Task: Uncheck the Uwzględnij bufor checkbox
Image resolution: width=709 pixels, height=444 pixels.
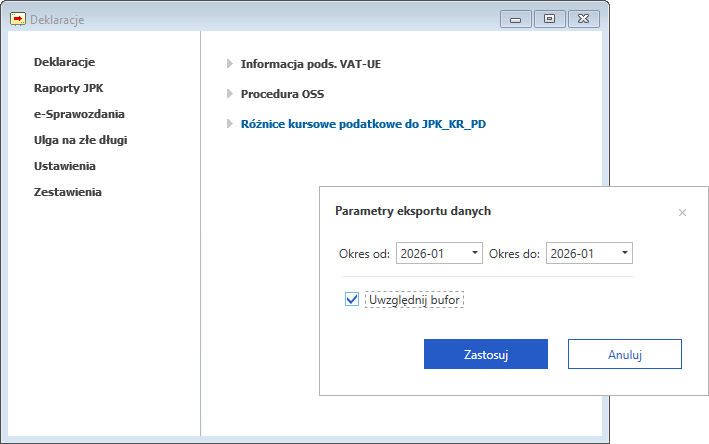Action: click(x=351, y=299)
